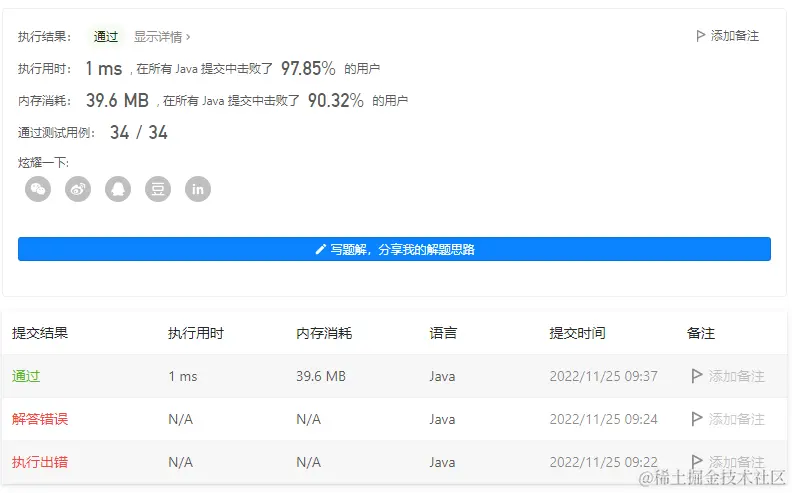Expand 显示详情 details link
The height and width of the screenshot is (493, 792).
162,37
